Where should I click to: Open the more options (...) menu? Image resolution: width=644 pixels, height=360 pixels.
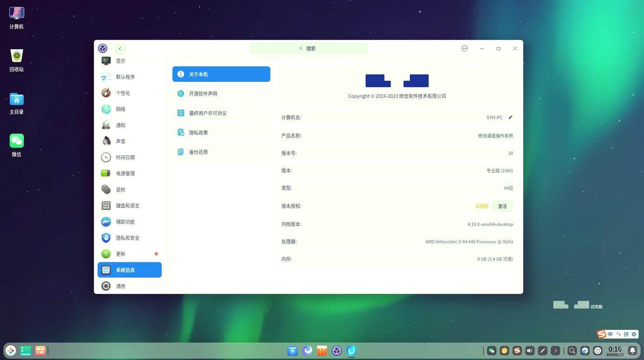coord(464,48)
